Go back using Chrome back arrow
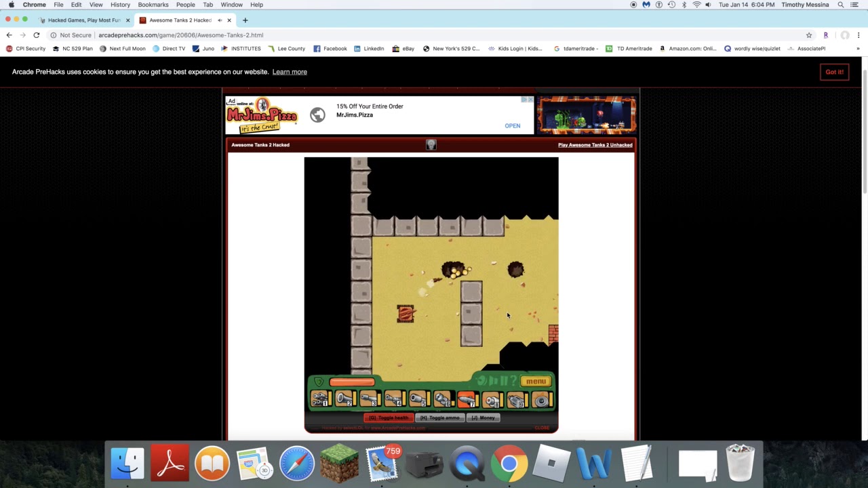This screenshot has width=868, height=488. [x=9, y=35]
